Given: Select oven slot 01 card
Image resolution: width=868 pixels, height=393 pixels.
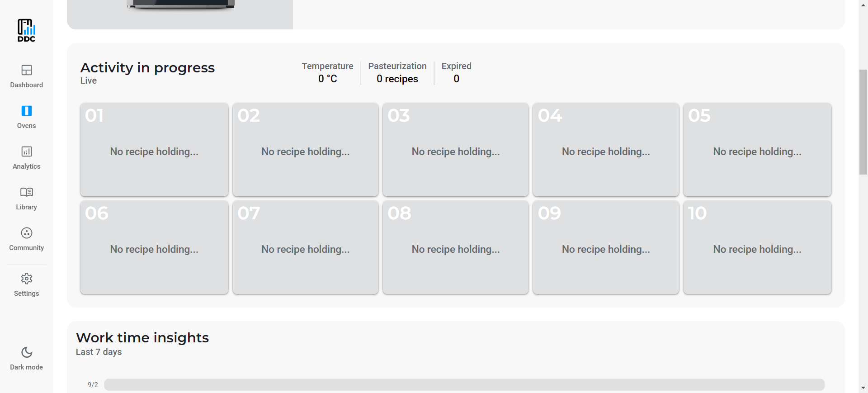Looking at the screenshot, I should [154, 150].
